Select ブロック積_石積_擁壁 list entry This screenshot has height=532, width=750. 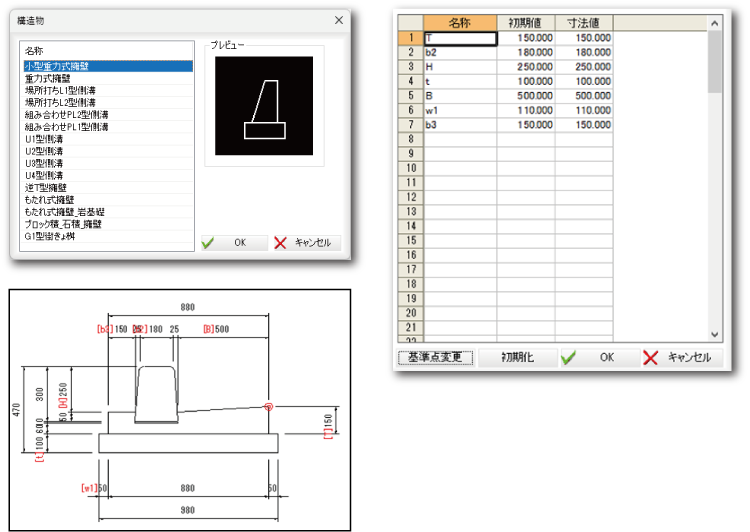(61, 224)
